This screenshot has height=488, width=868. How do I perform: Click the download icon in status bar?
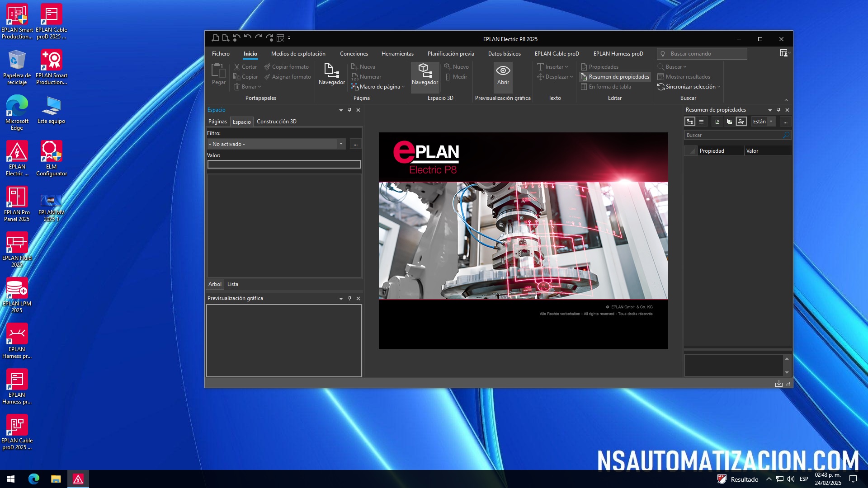tap(778, 383)
